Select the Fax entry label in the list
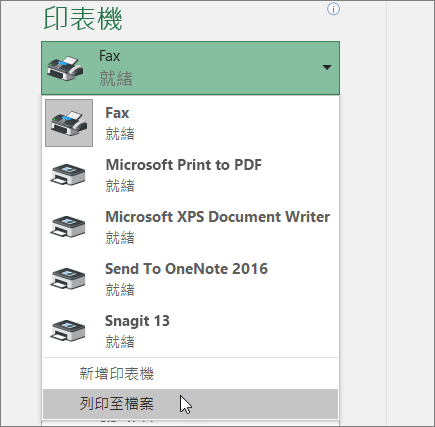 pos(117,113)
